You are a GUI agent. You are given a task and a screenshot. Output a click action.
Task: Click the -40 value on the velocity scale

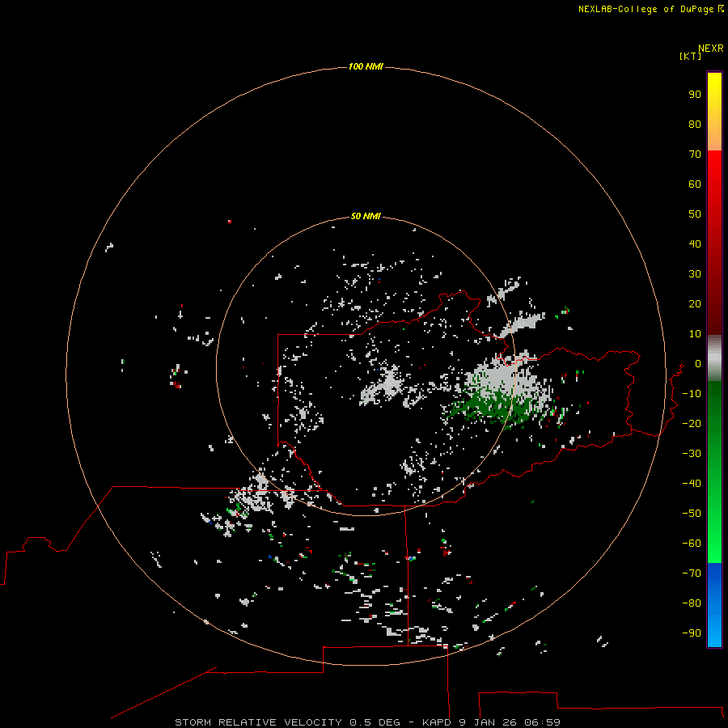pos(692,484)
